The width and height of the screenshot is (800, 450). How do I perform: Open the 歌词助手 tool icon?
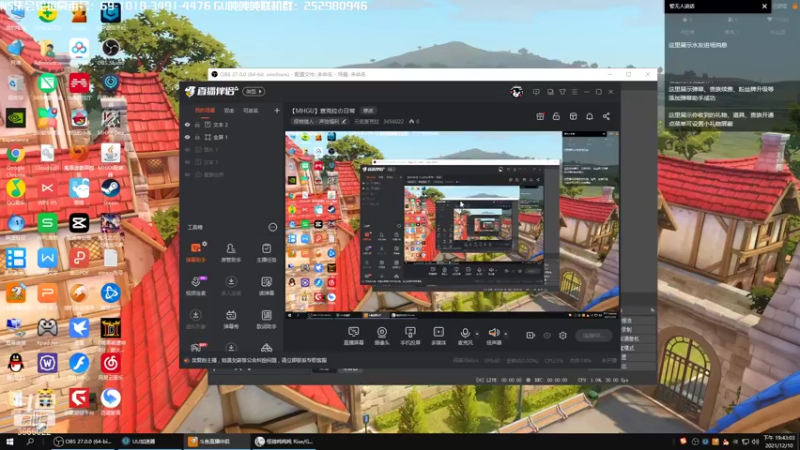tap(266, 319)
